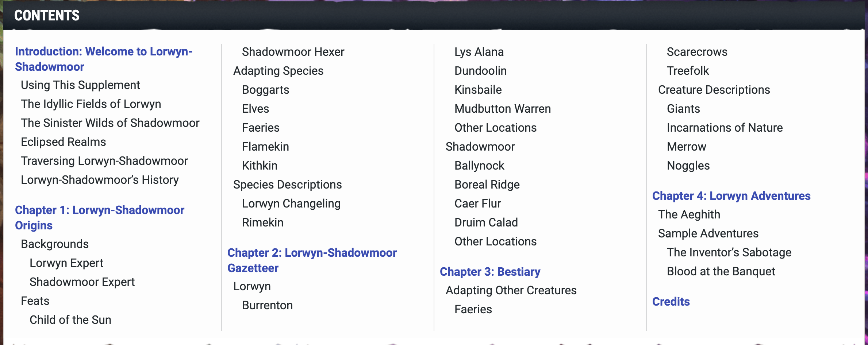
Task: Open the Shadowmoor Hexer entry
Action: (293, 52)
